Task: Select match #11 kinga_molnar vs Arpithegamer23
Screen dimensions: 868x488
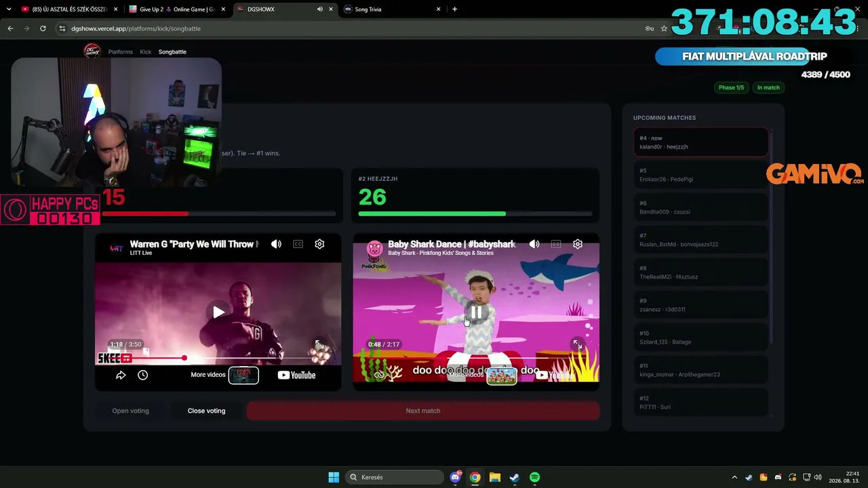Action: pos(701,370)
